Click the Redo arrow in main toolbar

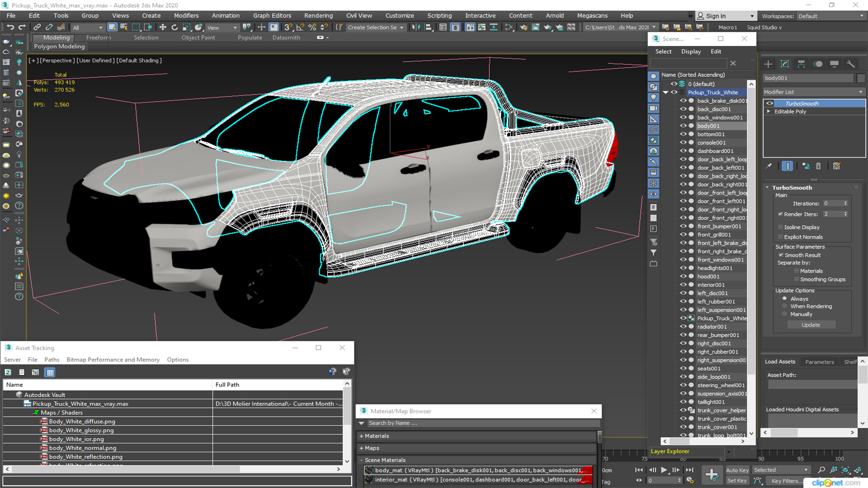(21, 27)
